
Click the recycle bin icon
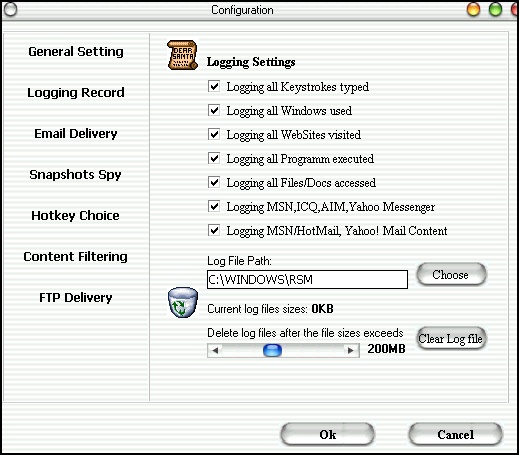[x=183, y=303]
